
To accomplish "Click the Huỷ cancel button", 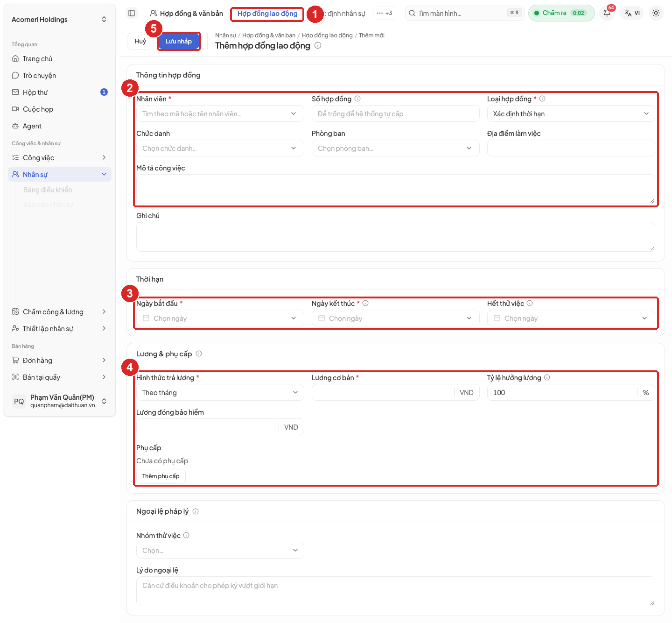I will point(140,41).
